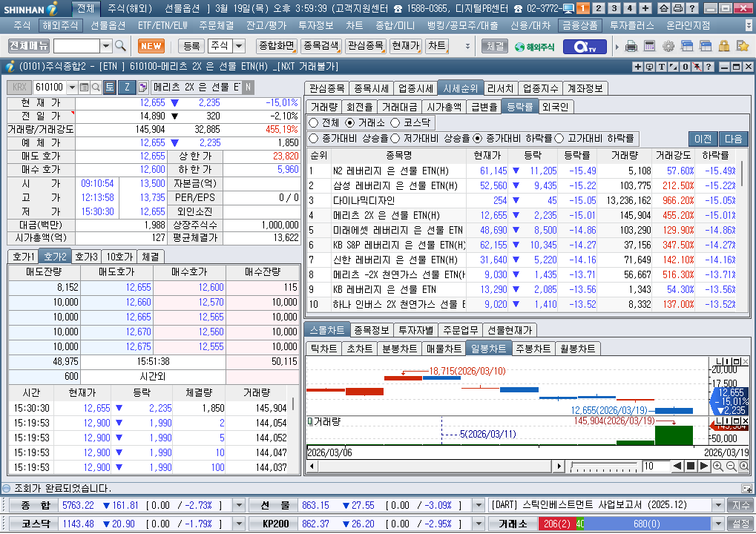756x534 pixels.
Task: Open settings via the toolbar gear icon
Action: (x=668, y=46)
